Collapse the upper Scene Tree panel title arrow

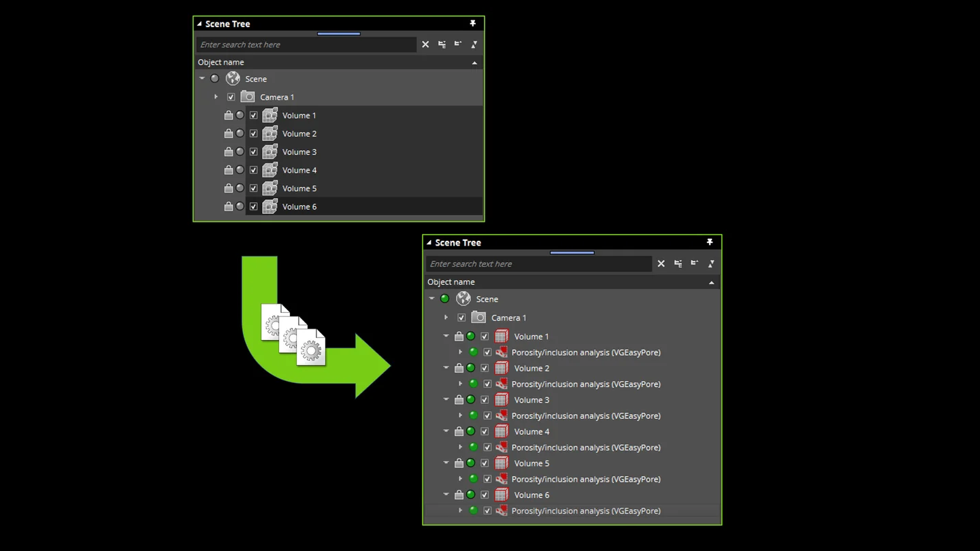(x=199, y=24)
